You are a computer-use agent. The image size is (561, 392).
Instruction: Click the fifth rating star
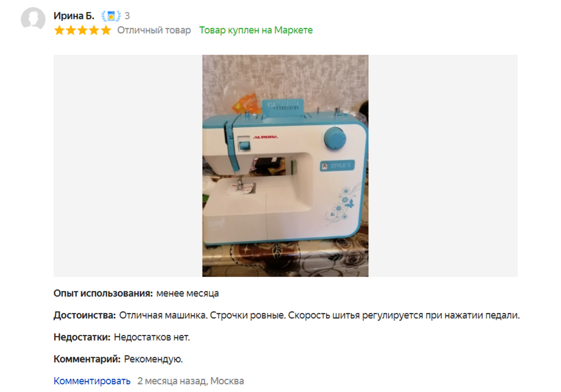(106, 30)
